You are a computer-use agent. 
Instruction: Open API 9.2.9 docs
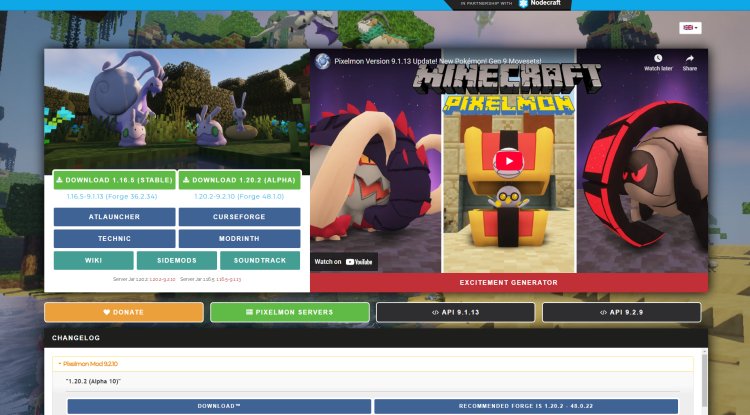[621, 312]
